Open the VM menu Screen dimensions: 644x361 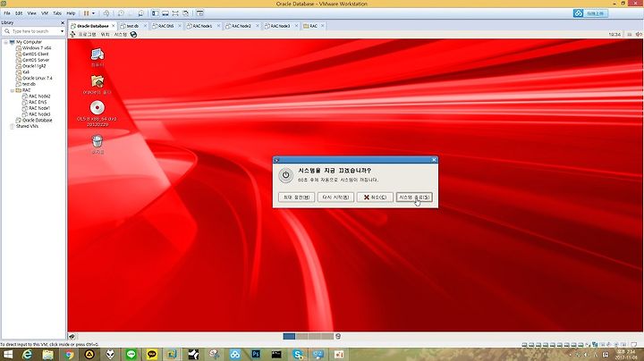point(45,13)
